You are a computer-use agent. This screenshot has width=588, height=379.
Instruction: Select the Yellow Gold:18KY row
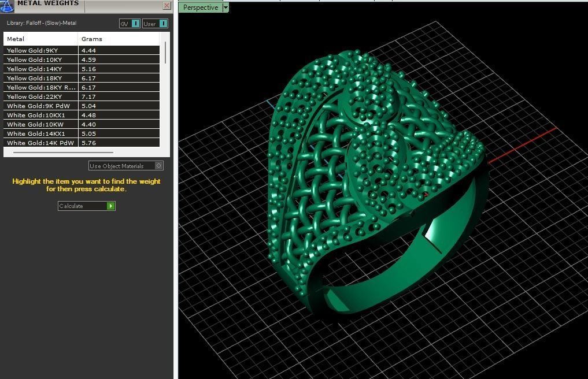(x=82, y=78)
